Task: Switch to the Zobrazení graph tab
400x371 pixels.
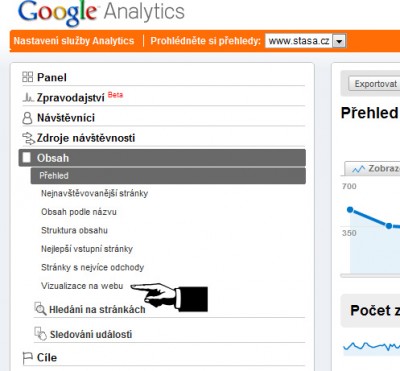Action: pyautogui.click(x=372, y=169)
